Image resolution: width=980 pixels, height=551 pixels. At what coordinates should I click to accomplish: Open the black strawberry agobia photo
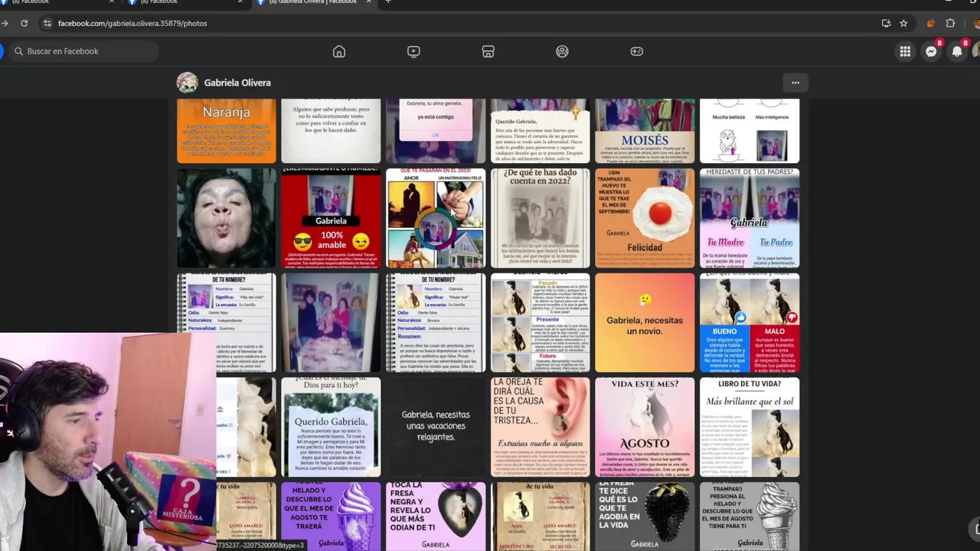pos(645,517)
